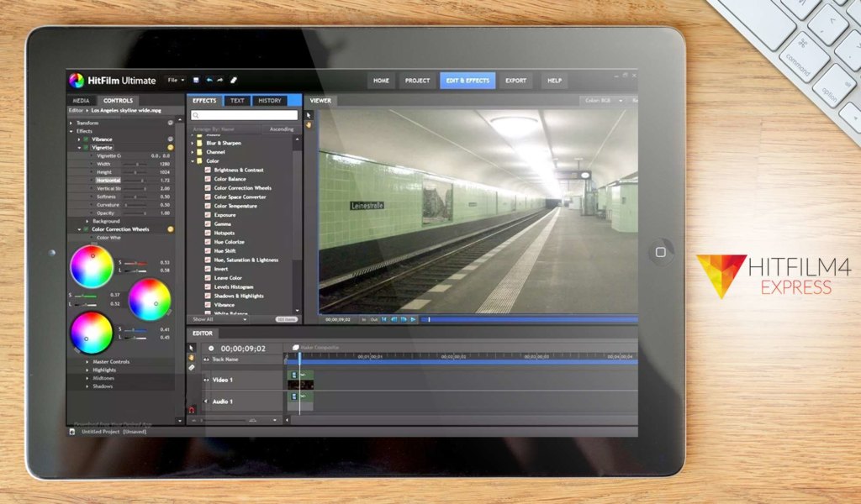Screen dimensions: 861x504
Task: Select the slice tool in the editor
Action: click(192, 367)
